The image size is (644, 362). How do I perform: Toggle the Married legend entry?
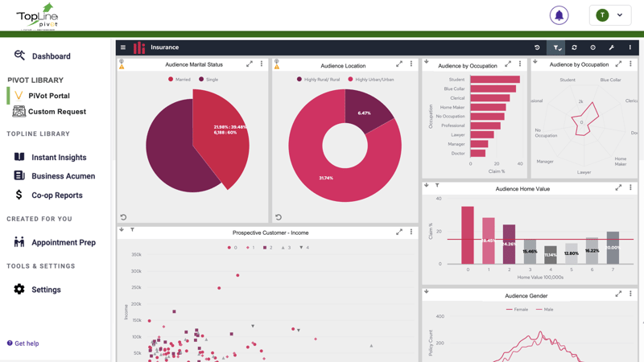[x=179, y=79]
